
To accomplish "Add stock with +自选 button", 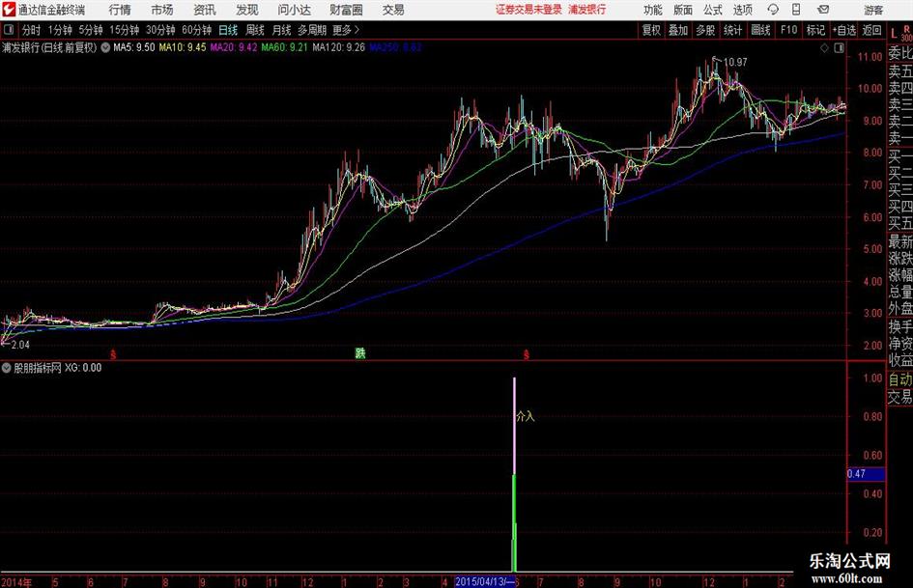I will pos(844,30).
